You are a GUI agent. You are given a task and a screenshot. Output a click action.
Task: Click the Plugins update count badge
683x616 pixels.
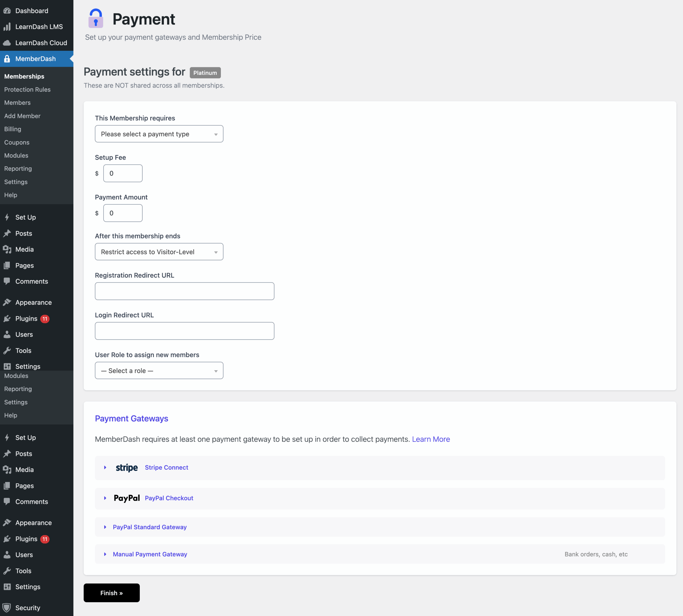(45, 319)
